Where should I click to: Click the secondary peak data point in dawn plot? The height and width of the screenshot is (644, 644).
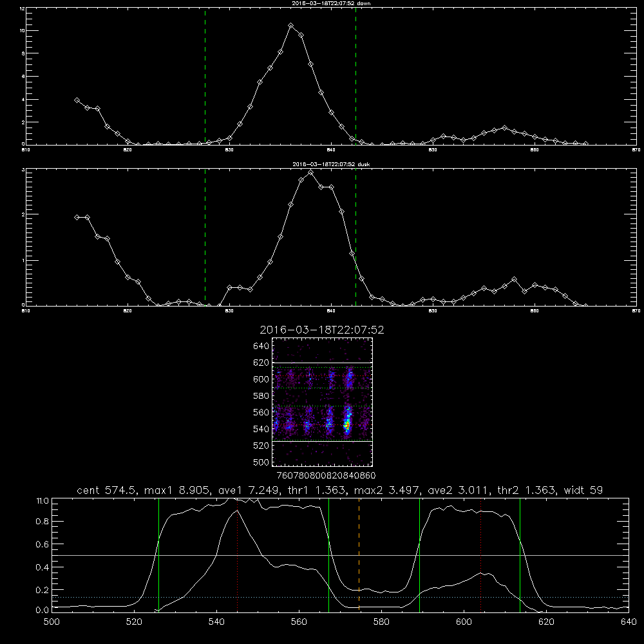point(504,128)
